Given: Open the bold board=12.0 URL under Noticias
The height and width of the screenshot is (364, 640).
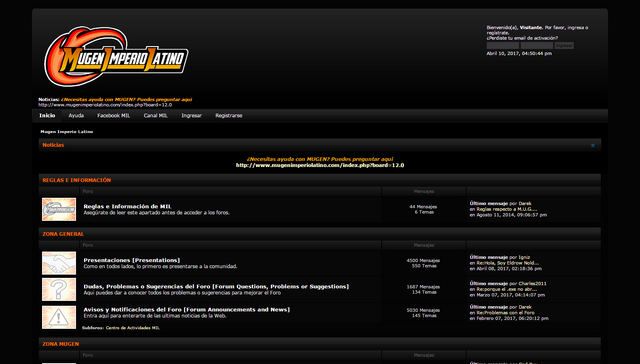Looking at the screenshot, I should [320, 165].
